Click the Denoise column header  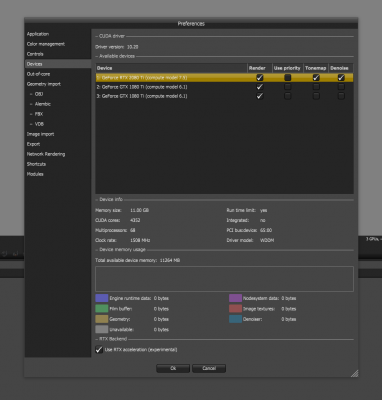tap(341, 68)
